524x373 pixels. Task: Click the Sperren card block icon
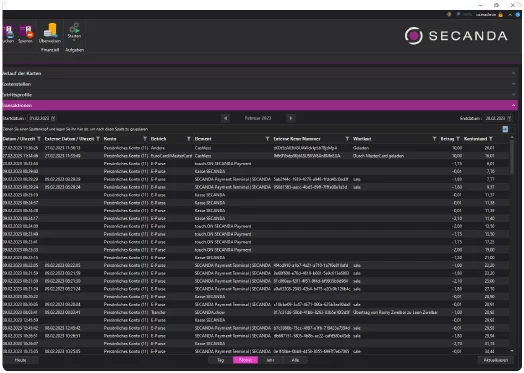tap(25, 31)
